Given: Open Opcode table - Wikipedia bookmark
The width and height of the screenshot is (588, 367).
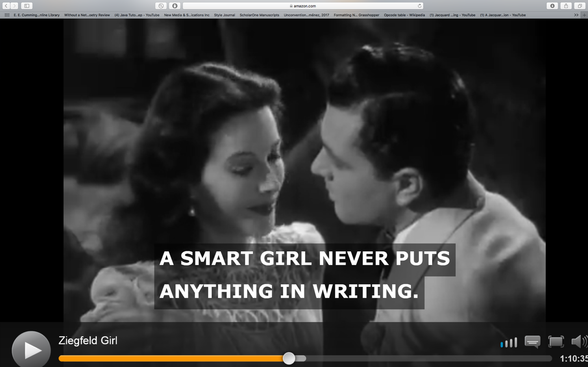Looking at the screenshot, I should pyautogui.click(x=404, y=15).
